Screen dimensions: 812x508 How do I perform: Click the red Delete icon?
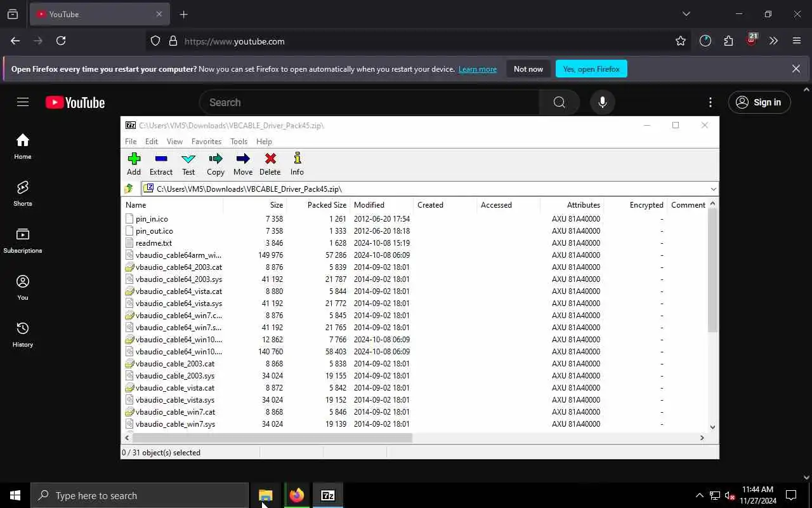(x=270, y=164)
